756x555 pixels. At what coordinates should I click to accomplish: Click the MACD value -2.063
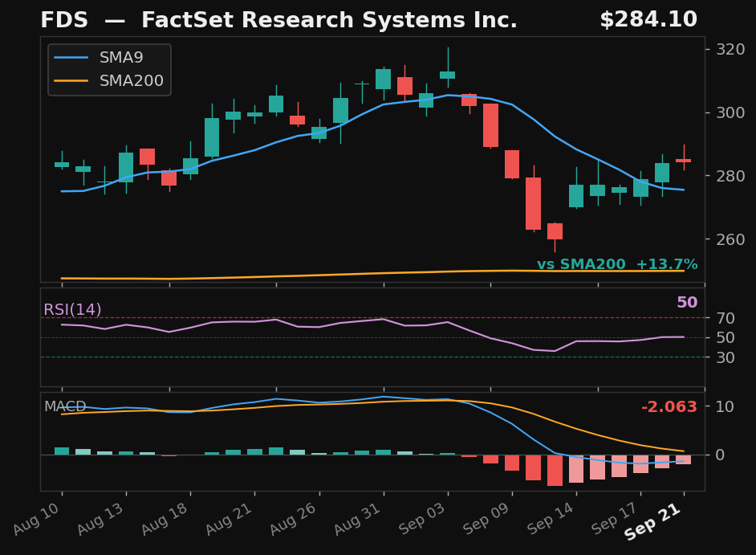669,407
